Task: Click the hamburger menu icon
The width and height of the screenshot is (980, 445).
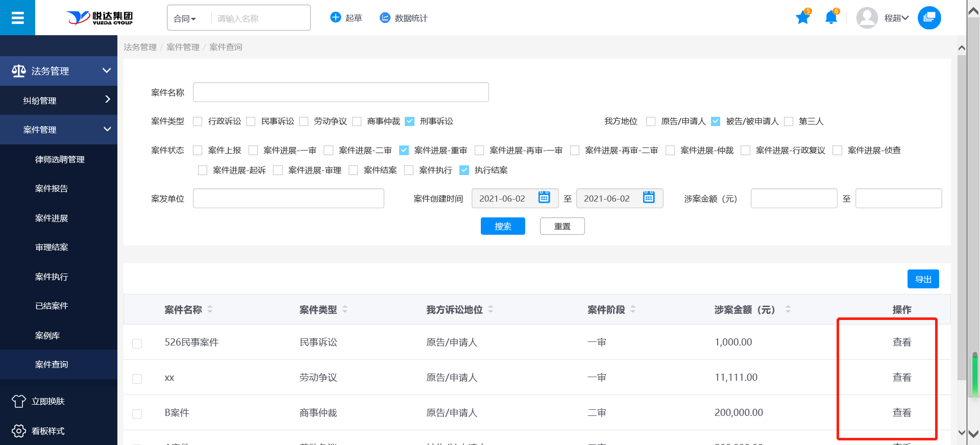Action: tap(17, 18)
